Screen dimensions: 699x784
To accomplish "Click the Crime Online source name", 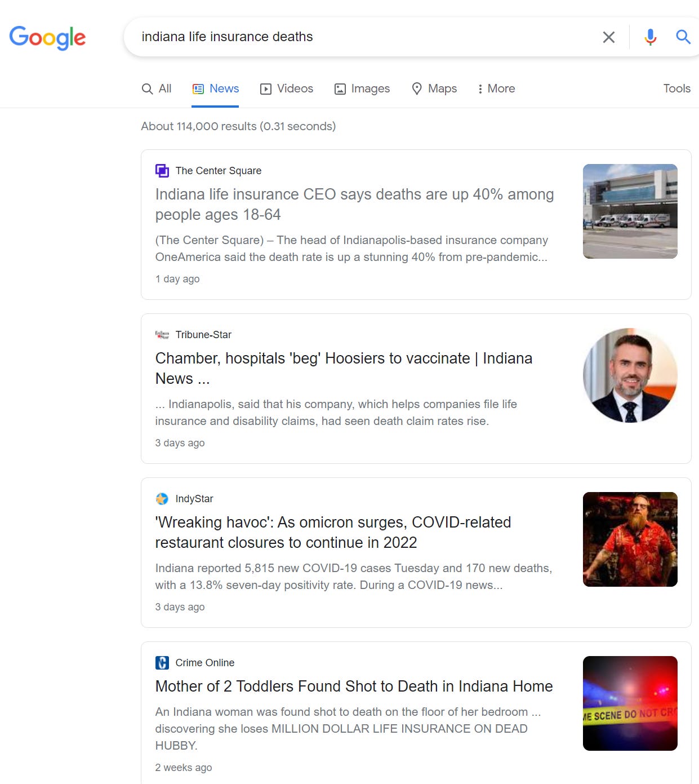I will [205, 663].
